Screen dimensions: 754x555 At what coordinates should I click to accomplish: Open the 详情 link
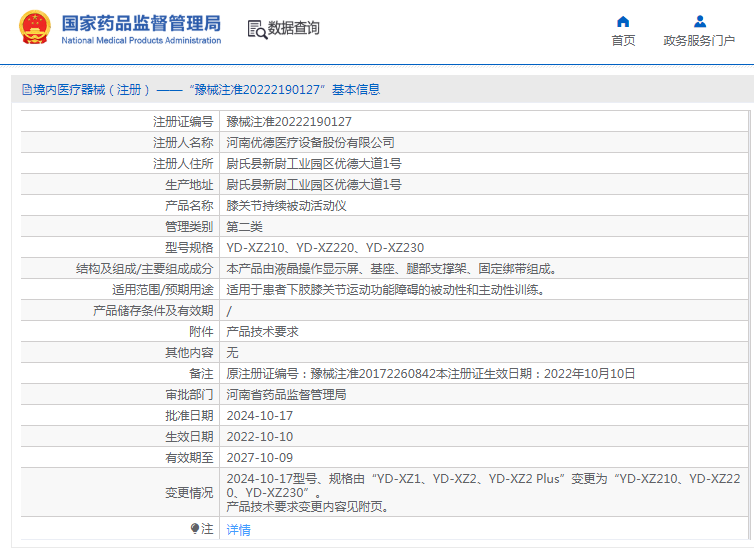[x=239, y=530]
